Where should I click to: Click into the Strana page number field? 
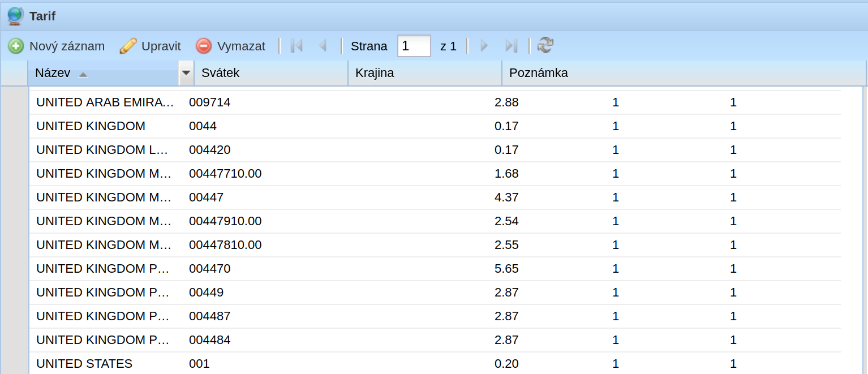click(x=414, y=46)
